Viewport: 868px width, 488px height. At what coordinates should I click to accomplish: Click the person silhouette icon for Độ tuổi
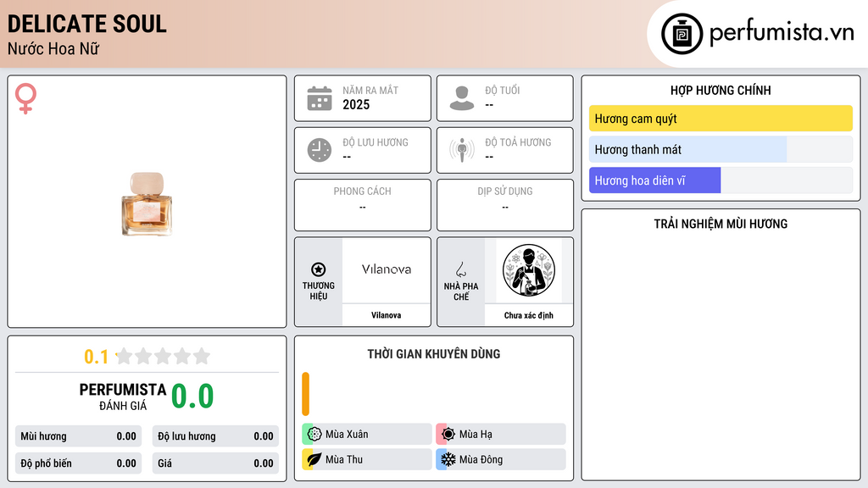click(462, 98)
